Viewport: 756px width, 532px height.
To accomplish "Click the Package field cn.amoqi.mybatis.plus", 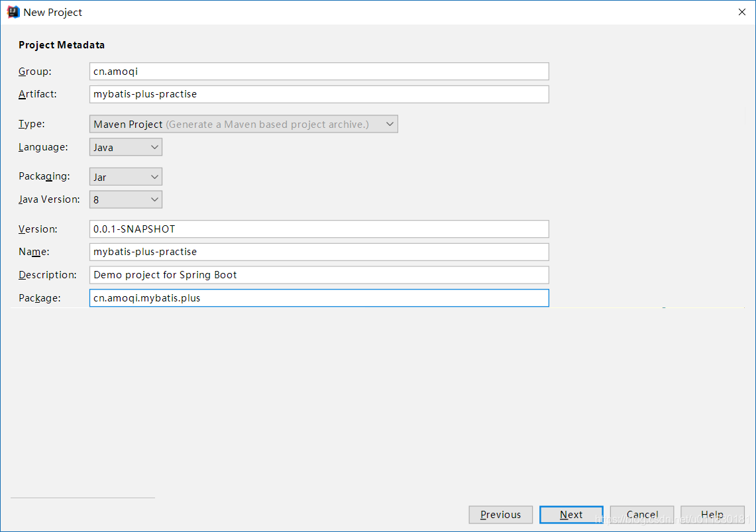I will pos(319,298).
